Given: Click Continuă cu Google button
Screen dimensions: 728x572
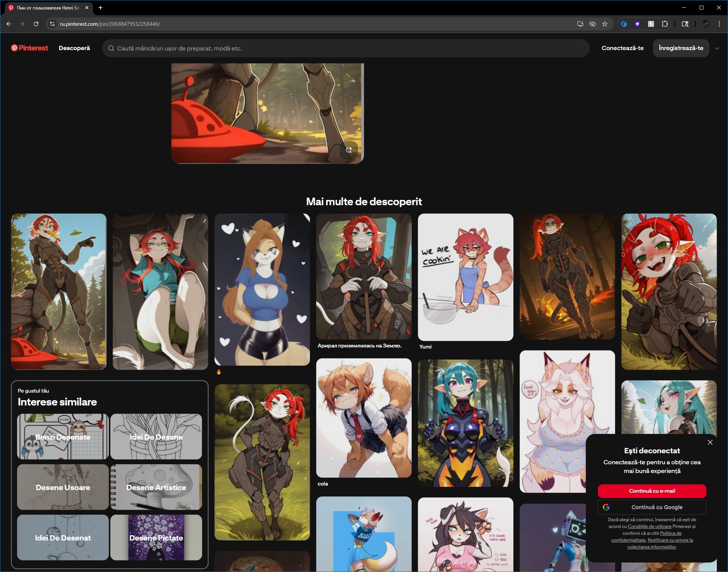Looking at the screenshot, I should click(x=652, y=507).
